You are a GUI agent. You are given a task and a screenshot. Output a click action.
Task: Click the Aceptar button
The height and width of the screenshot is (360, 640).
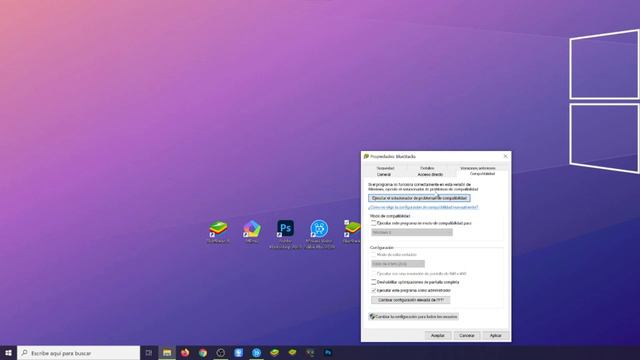point(438,336)
